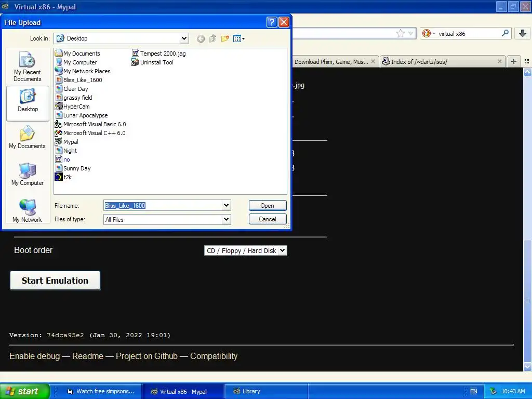Open My Network in the places bar
Image resolution: width=532 pixels, height=399 pixels.
coord(27,211)
